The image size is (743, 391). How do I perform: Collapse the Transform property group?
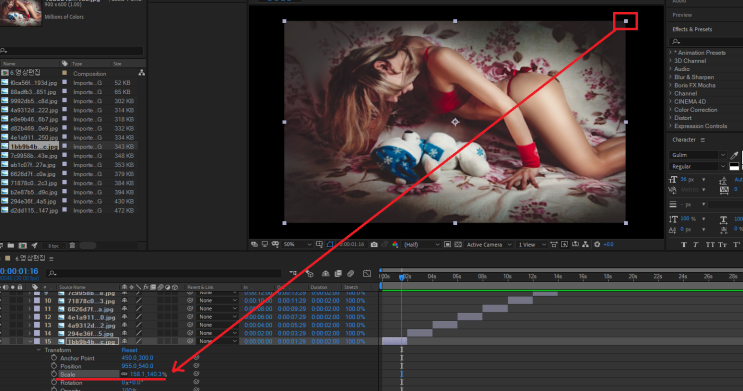[x=39, y=350]
